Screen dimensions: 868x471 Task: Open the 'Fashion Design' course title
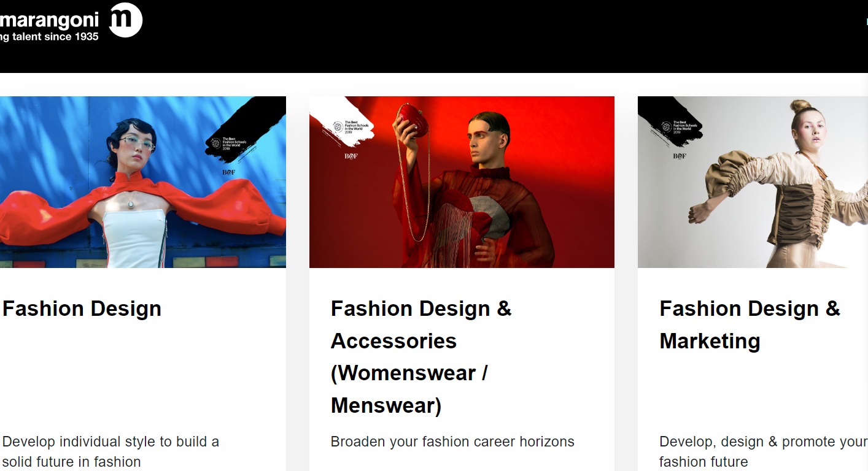tap(82, 308)
